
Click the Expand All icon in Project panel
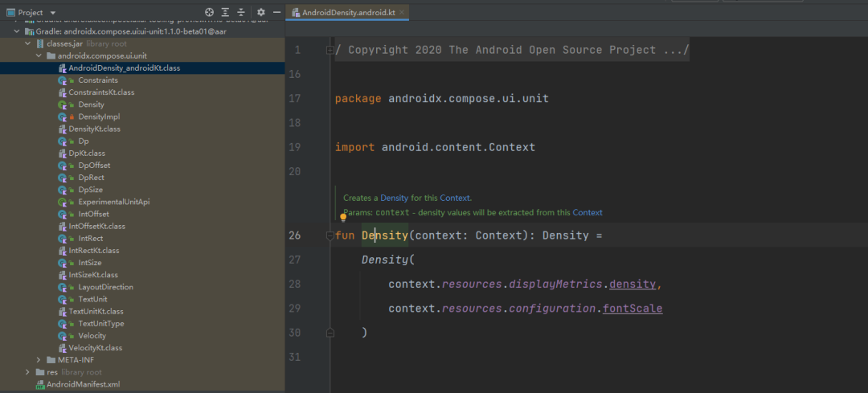pyautogui.click(x=225, y=13)
